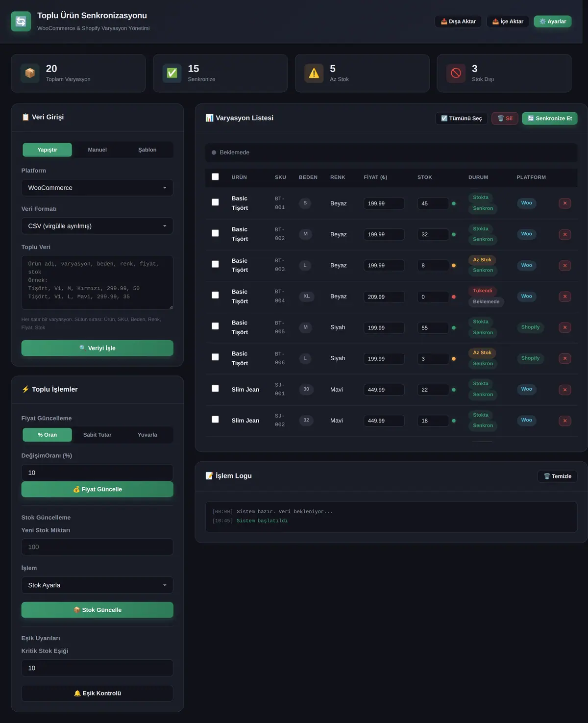Open the İşlem dropdown showing Stok Ayarla
This screenshot has height=723, width=588.
pos(97,585)
